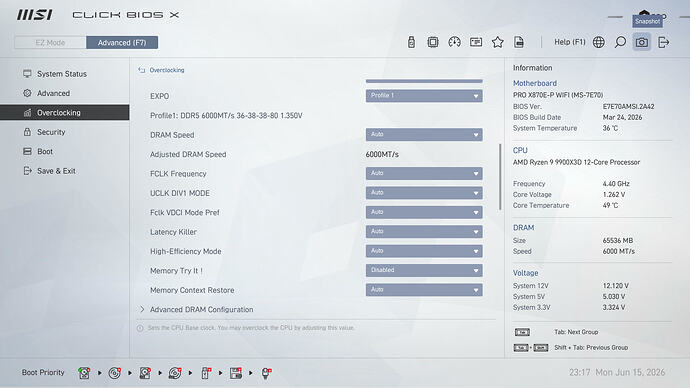Open search with the magnifier icon
Viewport: 690px width, 388px height.
620,42
